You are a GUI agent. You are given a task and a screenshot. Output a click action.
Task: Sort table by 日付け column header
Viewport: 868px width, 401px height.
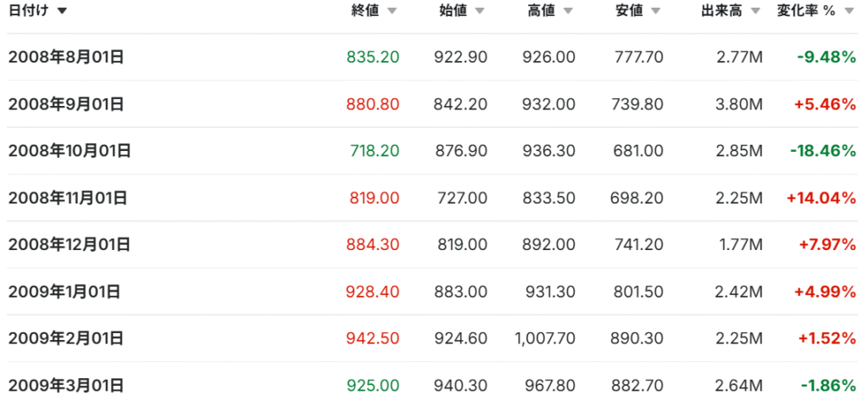(x=26, y=11)
